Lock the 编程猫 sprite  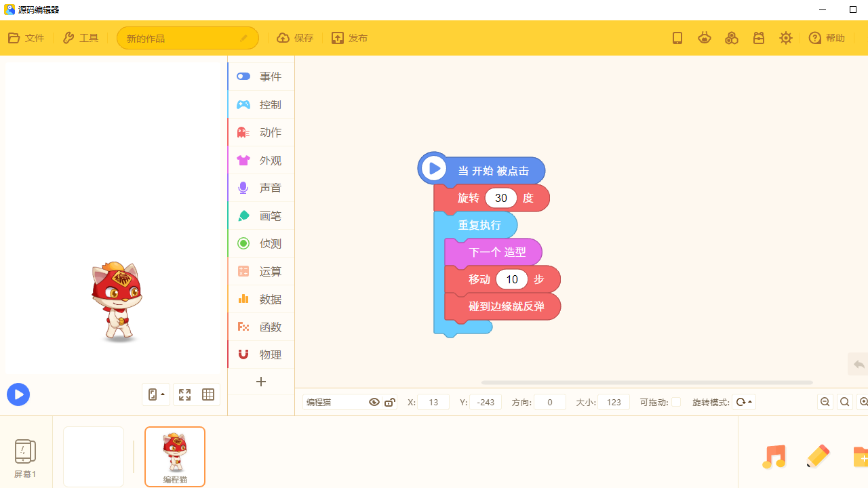click(x=389, y=402)
